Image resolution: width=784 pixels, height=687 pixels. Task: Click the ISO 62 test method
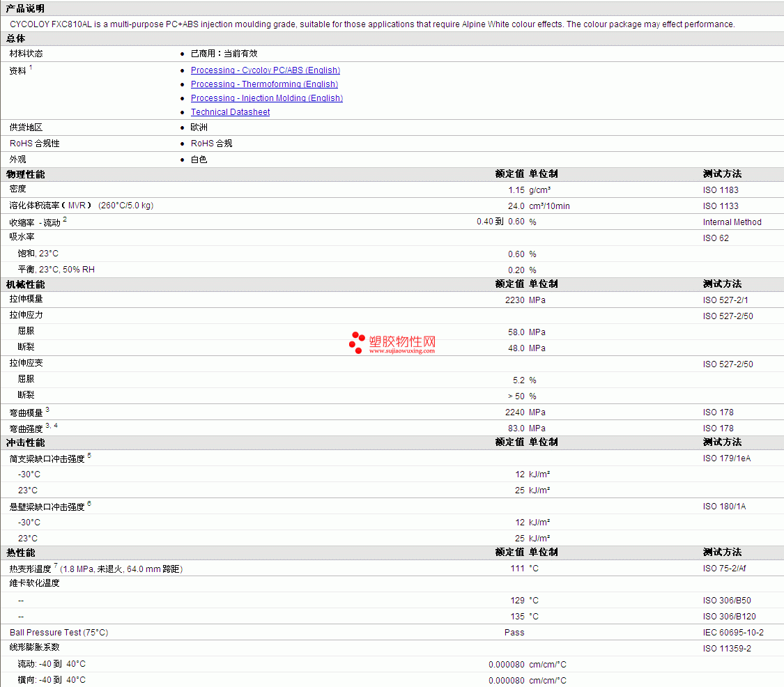coord(716,238)
